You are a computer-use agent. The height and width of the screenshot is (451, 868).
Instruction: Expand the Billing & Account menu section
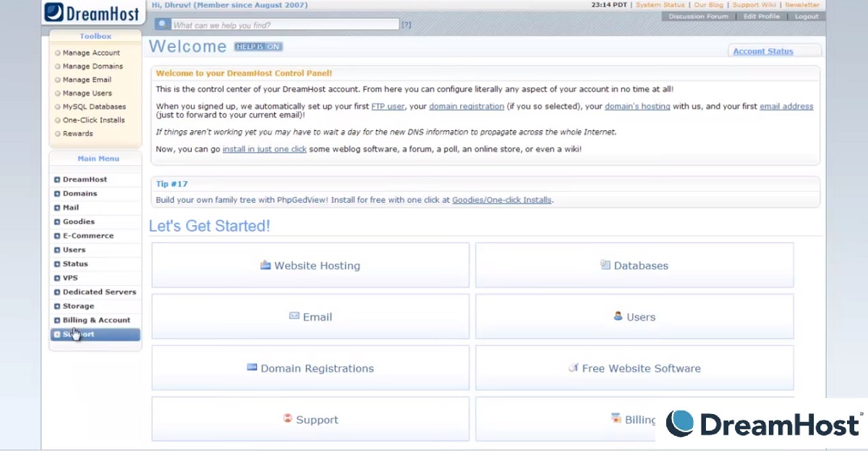(x=57, y=320)
